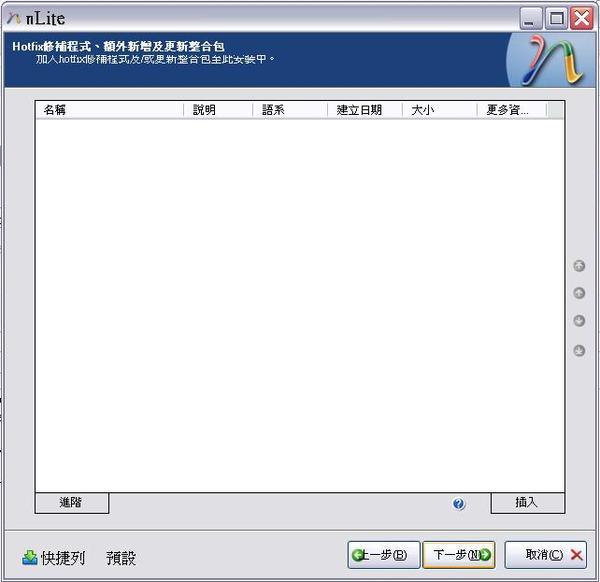Sort by 建立日期 column header
The width and height of the screenshot is (600, 582).
click(x=365, y=110)
